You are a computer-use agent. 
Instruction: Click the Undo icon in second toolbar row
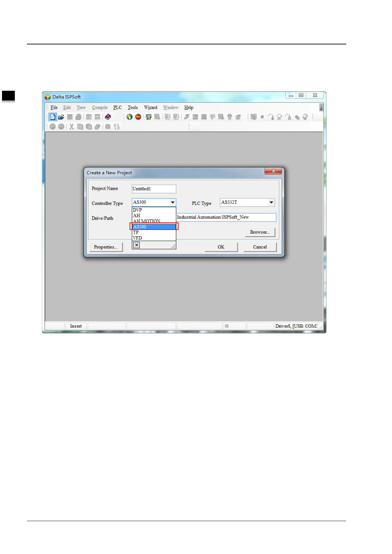(53, 127)
